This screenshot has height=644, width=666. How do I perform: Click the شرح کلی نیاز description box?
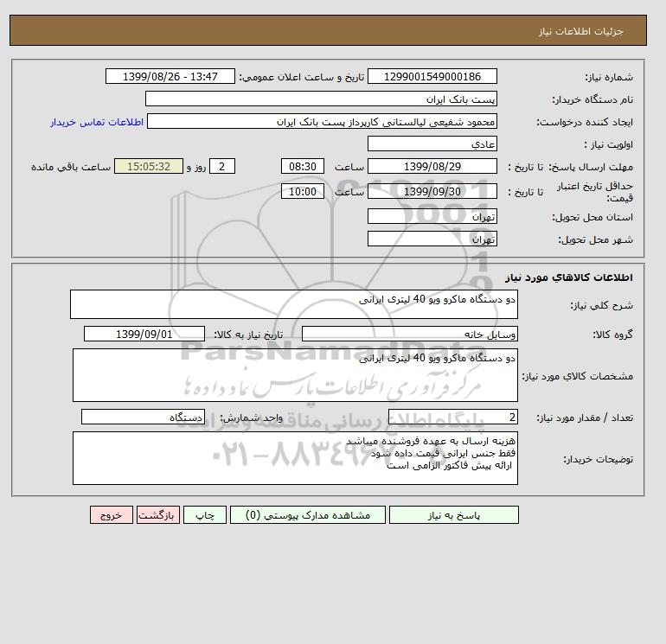[x=294, y=304]
